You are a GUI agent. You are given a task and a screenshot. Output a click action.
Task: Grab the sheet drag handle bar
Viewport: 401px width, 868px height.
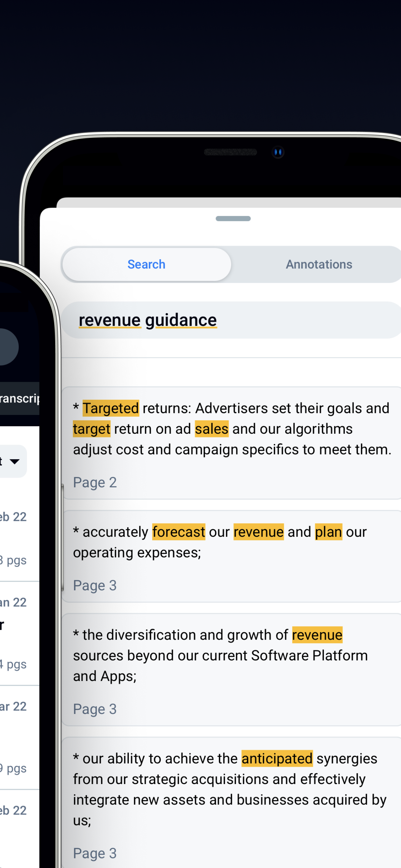pyautogui.click(x=233, y=219)
